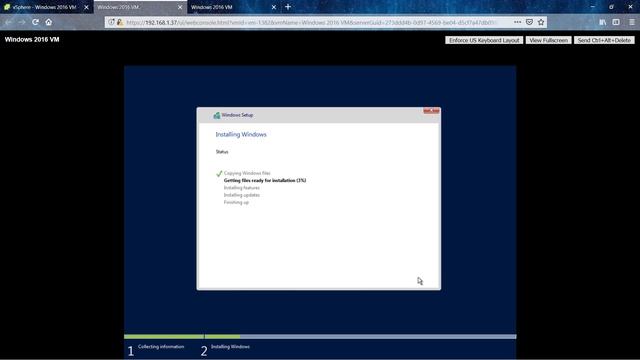Image resolution: width=640 pixels, height=360 pixels.
Task: Click the Pocket save icon
Action: tap(529, 22)
